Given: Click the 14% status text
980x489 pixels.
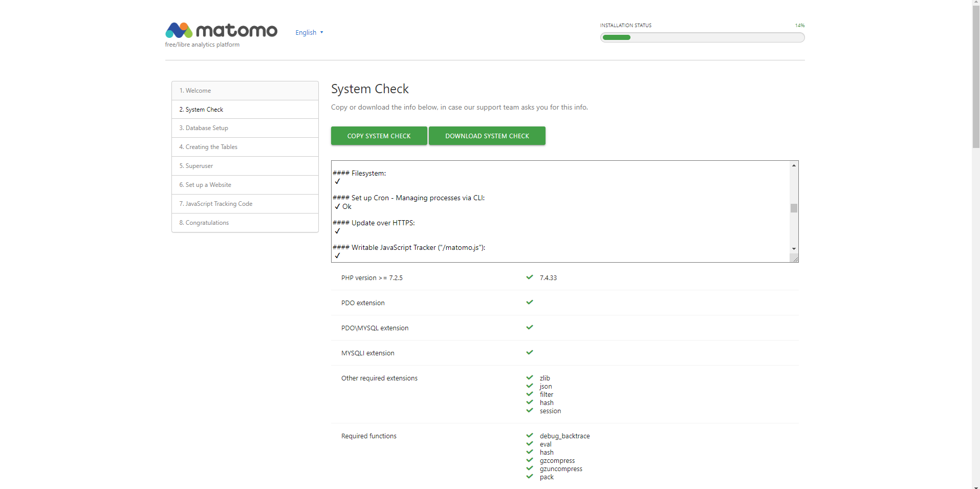Looking at the screenshot, I should [800, 26].
